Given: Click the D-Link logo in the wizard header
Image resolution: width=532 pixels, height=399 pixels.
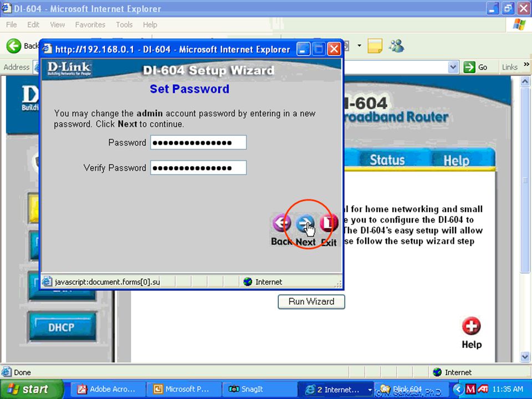Looking at the screenshot, I should tap(69, 68).
